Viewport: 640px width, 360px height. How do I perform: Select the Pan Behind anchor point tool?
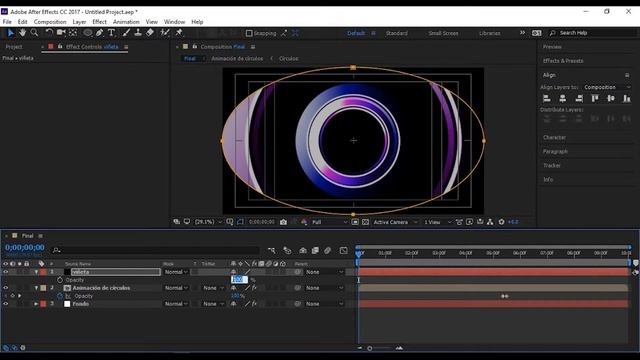pos(73,33)
